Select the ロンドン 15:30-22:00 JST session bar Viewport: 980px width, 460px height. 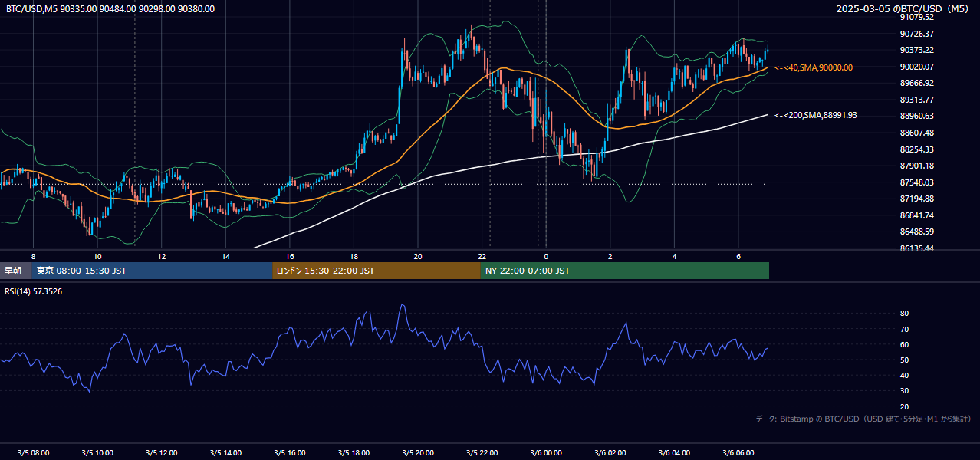coord(377,271)
